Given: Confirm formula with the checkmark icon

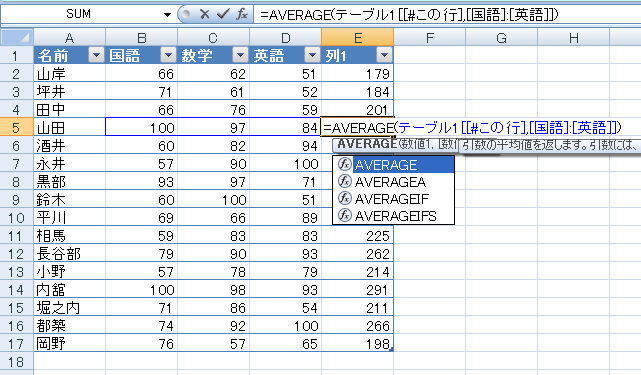Looking at the screenshot, I should click(223, 14).
